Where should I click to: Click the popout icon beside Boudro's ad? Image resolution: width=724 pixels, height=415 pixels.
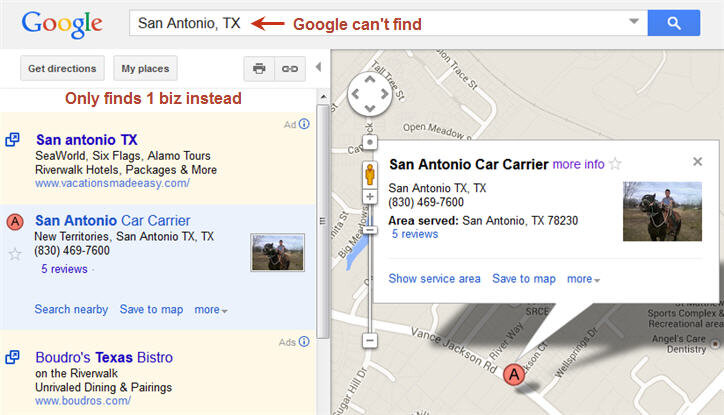[x=12, y=357]
